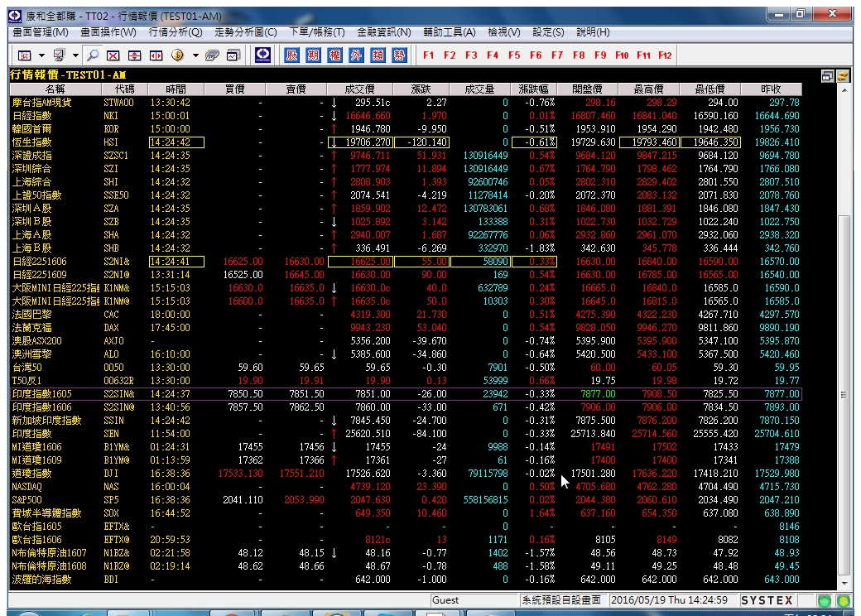Click the 最高價 column header
This screenshot has width=861, height=616.
coord(648,89)
